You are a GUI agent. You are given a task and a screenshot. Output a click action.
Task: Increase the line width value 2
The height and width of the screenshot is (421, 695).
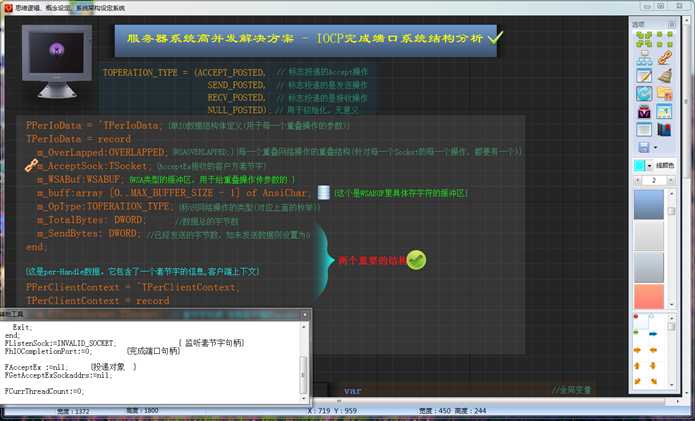(671, 180)
